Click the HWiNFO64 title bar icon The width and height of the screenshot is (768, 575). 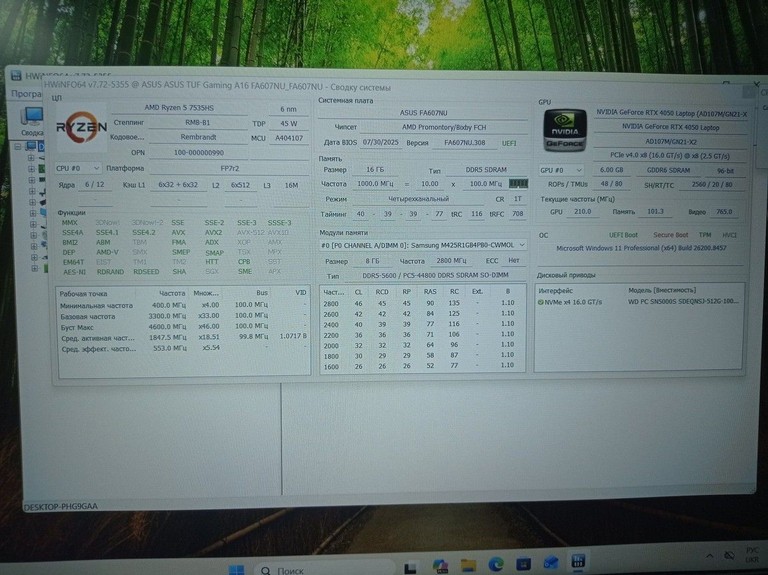(x=16, y=75)
